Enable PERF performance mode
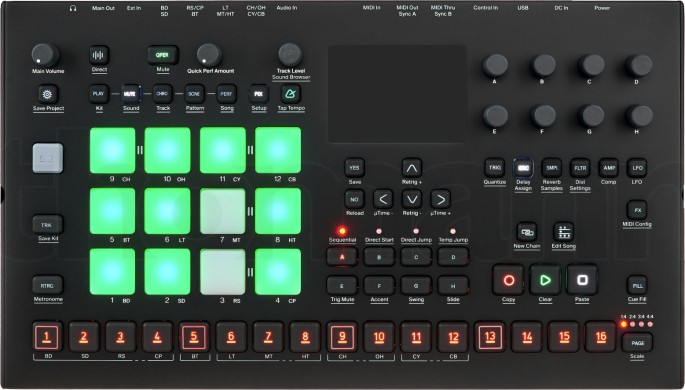685x390 pixels. click(x=226, y=94)
